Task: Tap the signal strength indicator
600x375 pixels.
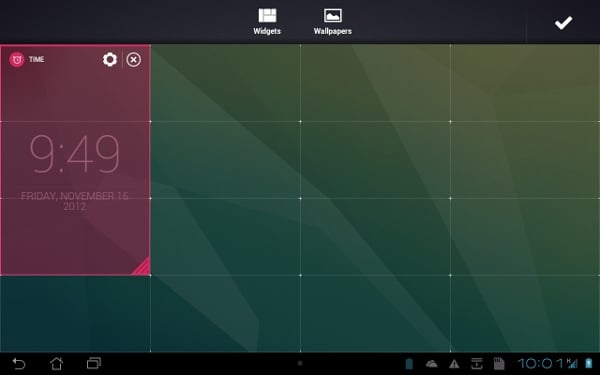Action: tap(572, 363)
